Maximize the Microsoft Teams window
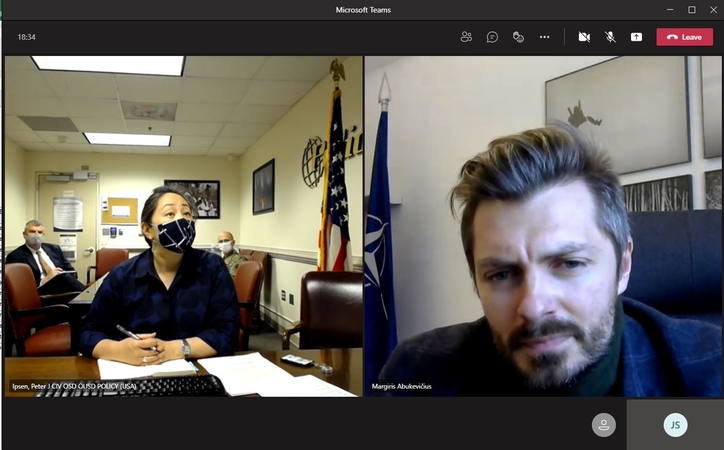 (x=692, y=10)
